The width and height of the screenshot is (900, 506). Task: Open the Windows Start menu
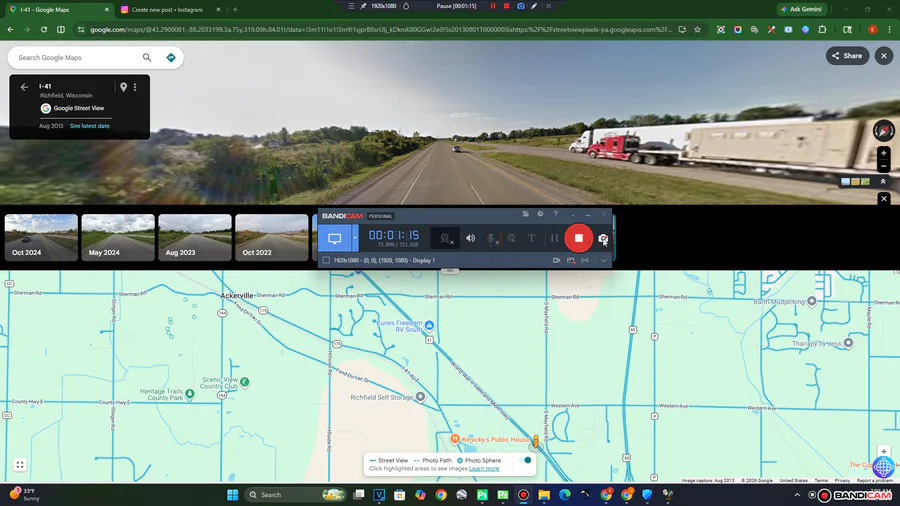(x=232, y=495)
